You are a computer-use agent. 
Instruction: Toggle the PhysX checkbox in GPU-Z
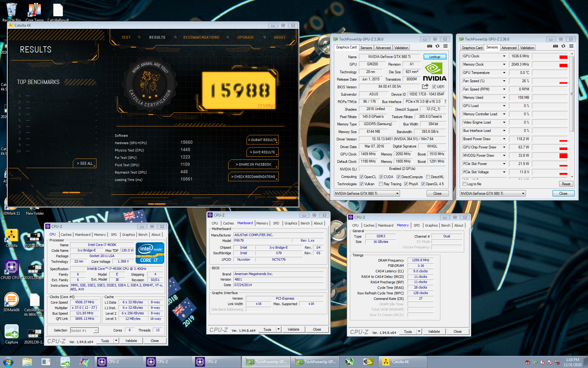click(x=406, y=184)
